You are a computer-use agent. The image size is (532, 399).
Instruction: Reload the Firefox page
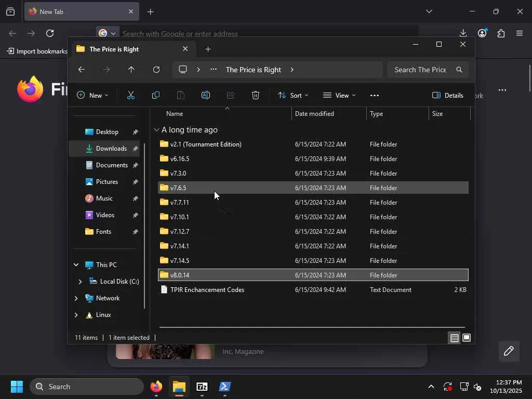tap(50, 33)
